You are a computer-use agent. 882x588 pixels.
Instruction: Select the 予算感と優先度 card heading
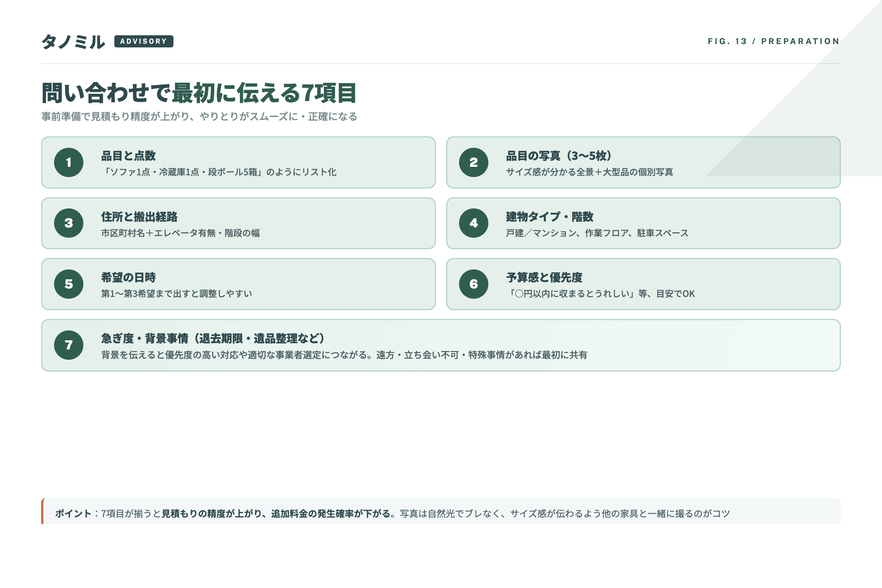[x=544, y=277]
